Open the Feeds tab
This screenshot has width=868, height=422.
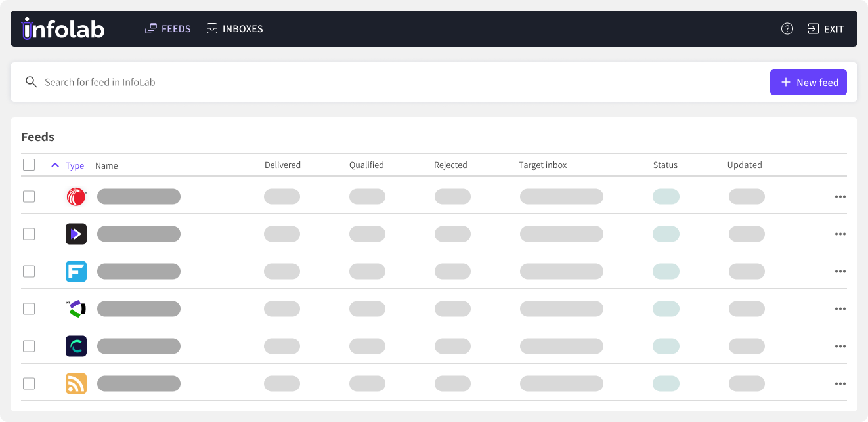click(168, 29)
